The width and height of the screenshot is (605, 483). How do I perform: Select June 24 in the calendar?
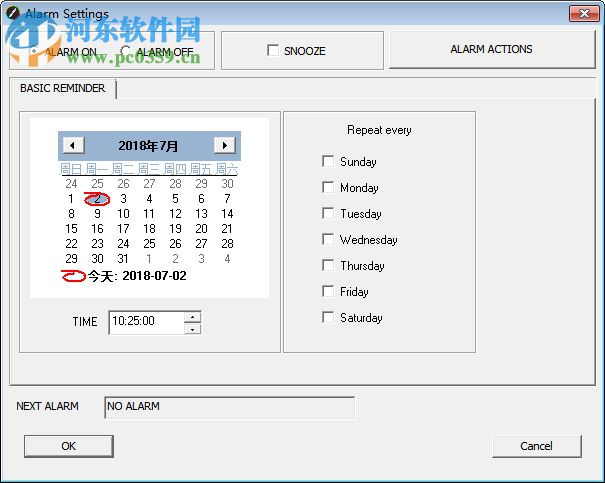tap(71, 184)
